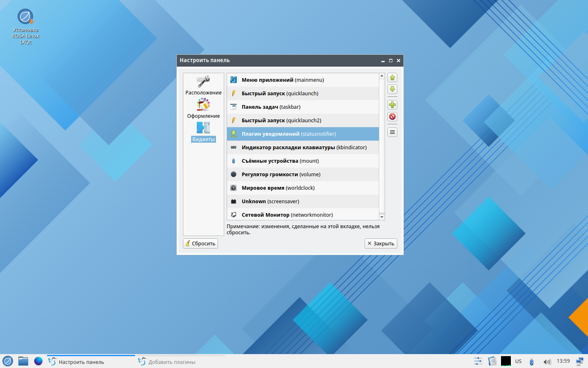Close the dialog with the Закрыть button

coord(381,243)
